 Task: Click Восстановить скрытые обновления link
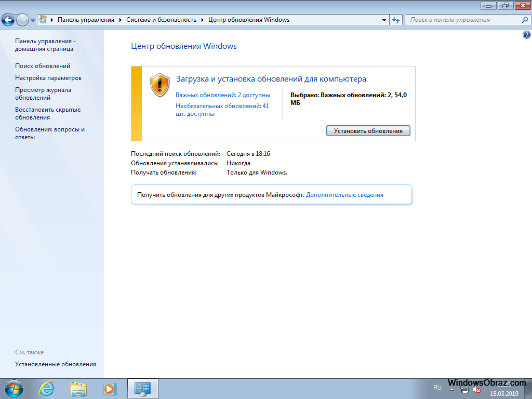48,113
